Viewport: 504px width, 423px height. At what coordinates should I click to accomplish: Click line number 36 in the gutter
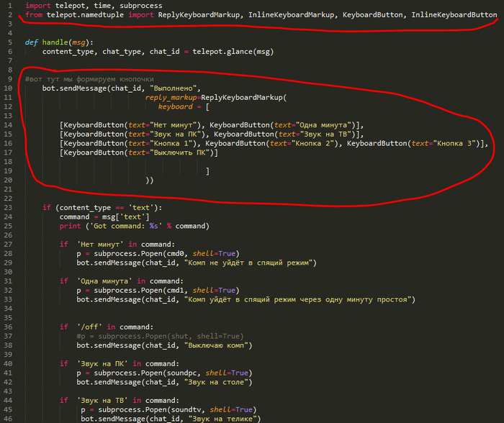pyautogui.click(x=8, y=327)
